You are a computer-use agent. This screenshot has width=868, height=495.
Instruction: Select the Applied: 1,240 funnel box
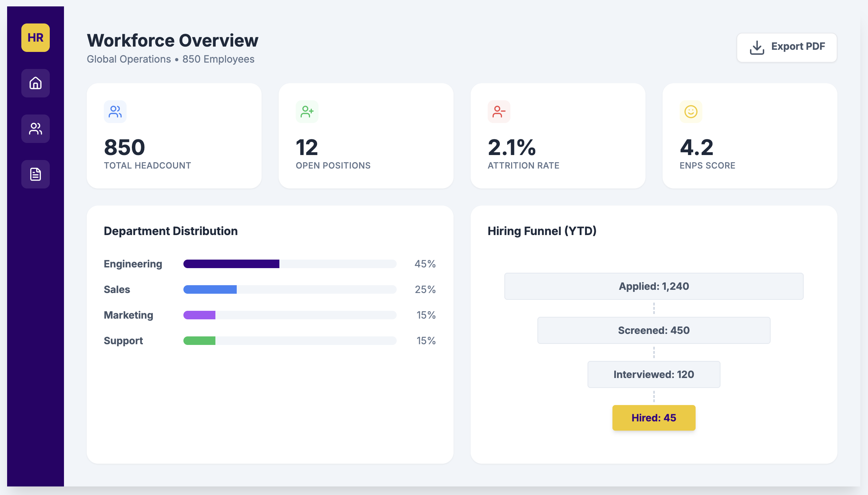point(654,286)
